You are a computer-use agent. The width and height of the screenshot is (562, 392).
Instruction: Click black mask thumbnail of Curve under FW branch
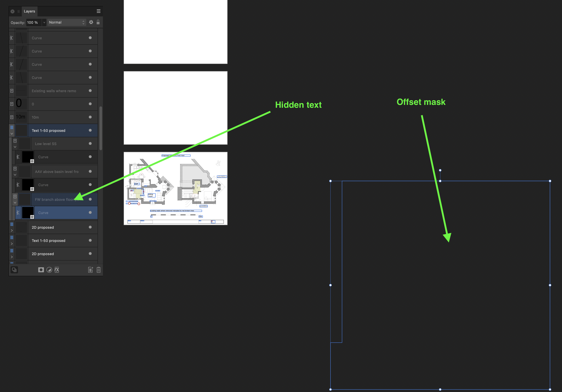point(28,213)
